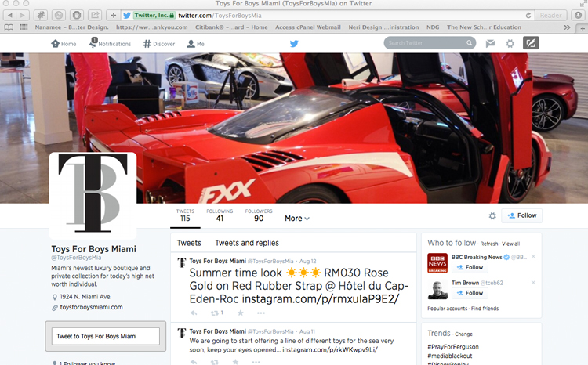View the Followers 90 list
The image size is (588, 365).
[x=259, y=215]
